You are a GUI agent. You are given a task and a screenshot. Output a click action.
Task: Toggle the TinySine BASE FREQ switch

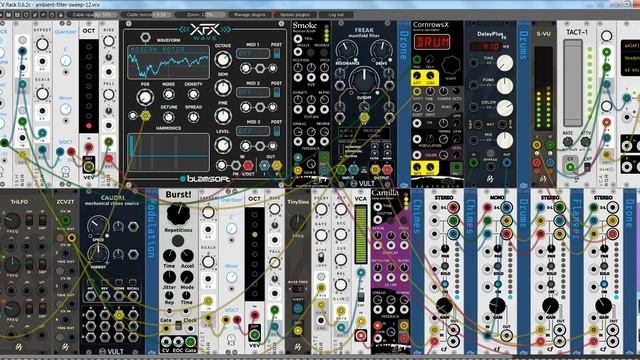point(298,289)
